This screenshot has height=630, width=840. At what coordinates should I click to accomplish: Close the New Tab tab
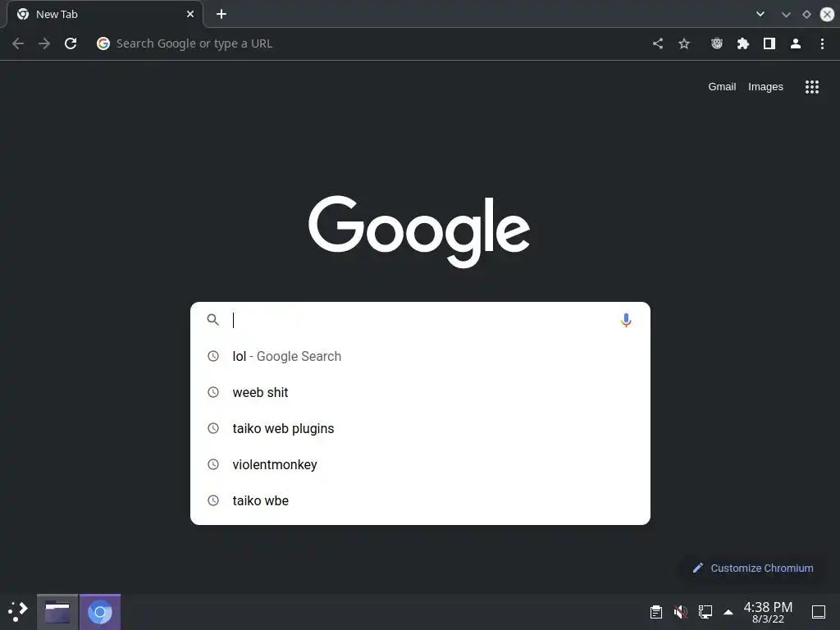[x=190, y=15]
